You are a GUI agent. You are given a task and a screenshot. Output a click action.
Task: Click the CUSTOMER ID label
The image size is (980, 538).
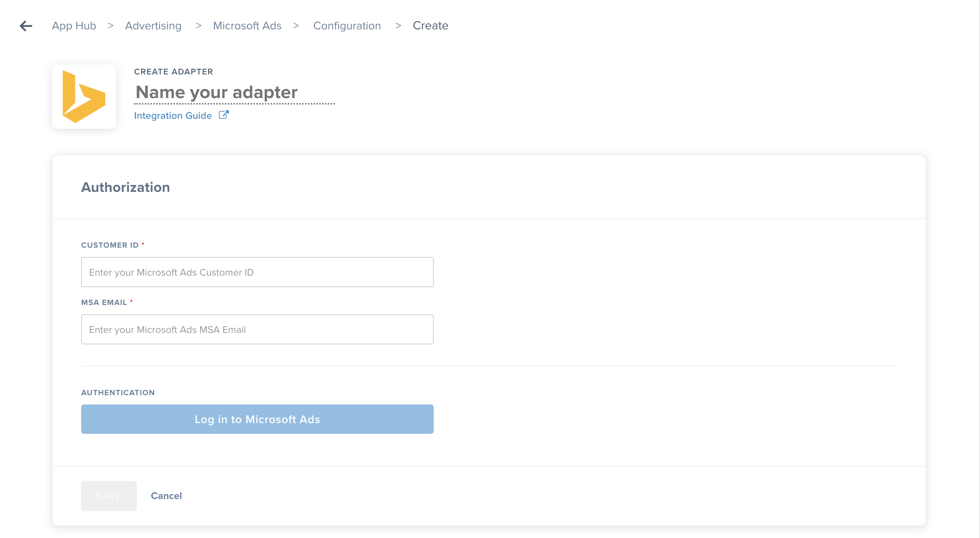pyautogui.click(x=110, y=245)
